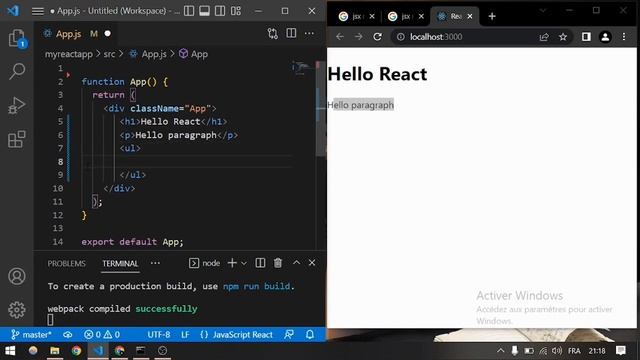Open the Accounts menu in VS Code

(17, 276)
